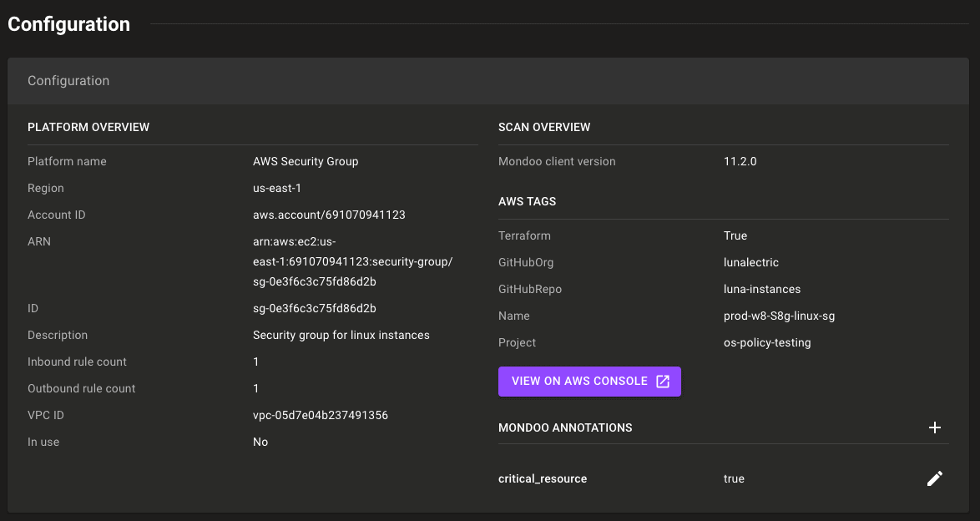
Task: Click the Configuration page title
Action: [x=69, y=24]
